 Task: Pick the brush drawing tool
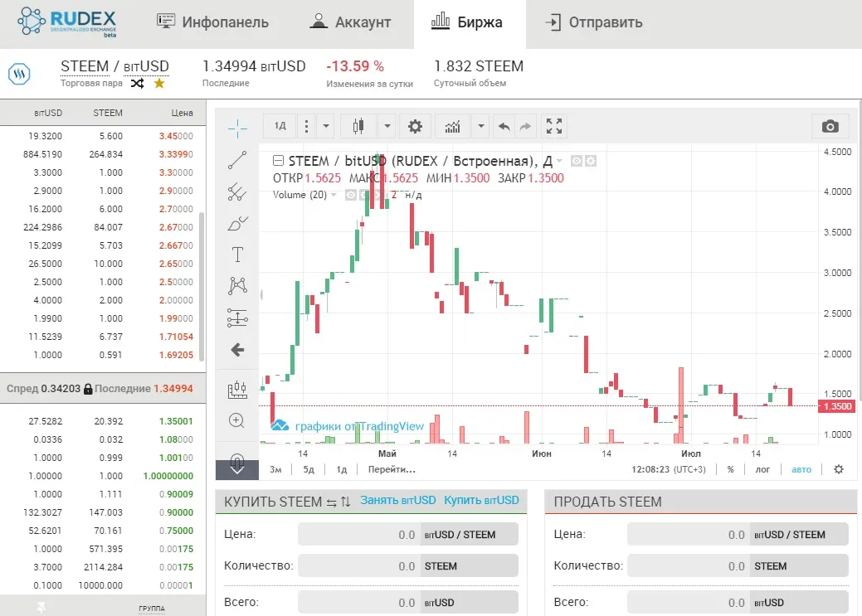[237, 223]
